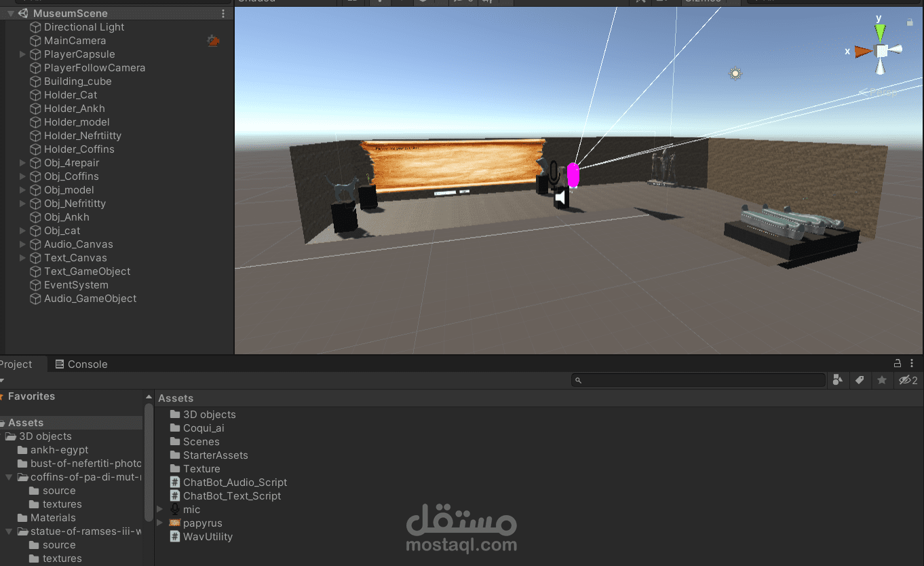Switch to the Project tab
Viewport: 924px width, 566px height.
tap(16, 364)
